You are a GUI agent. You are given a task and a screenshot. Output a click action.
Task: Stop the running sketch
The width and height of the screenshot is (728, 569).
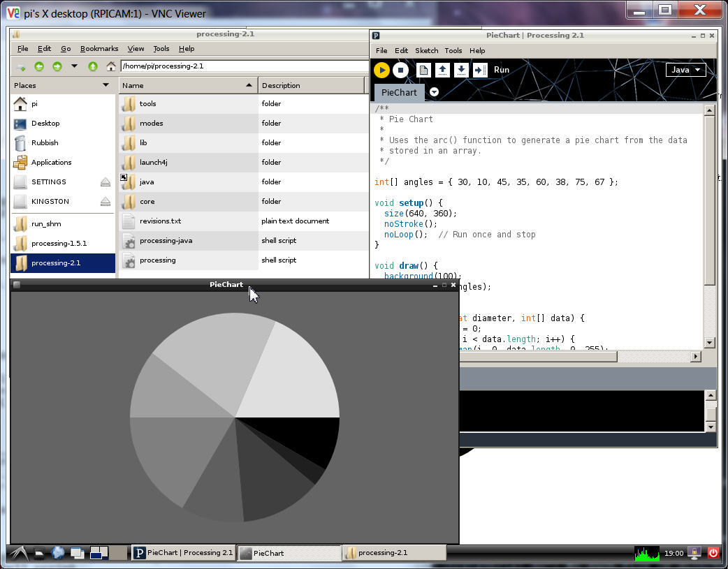pyautogui.click(x=400, y=70)
